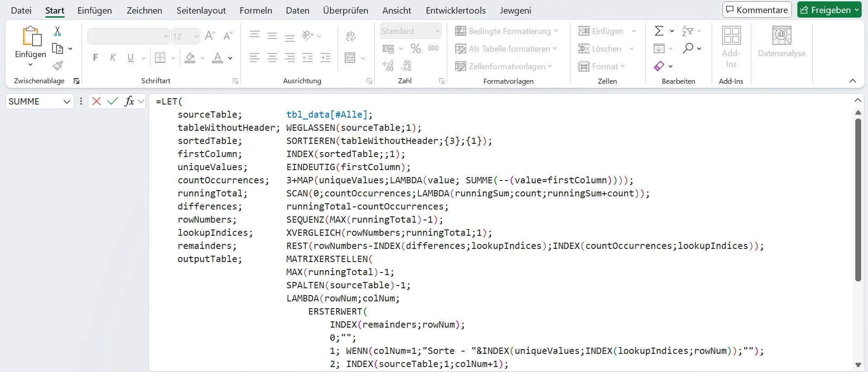
Task: Click the fx insert function icon
Action: coord(130,101)
